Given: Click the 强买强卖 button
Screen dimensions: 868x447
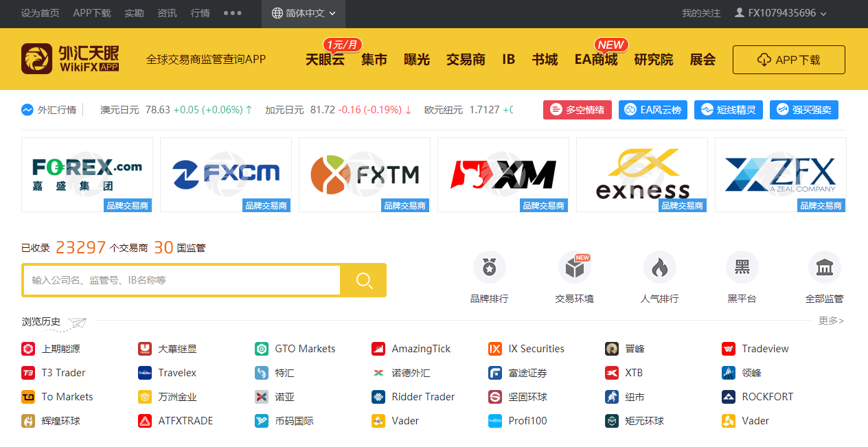Looking at the screenshot, I should [804, 110].
